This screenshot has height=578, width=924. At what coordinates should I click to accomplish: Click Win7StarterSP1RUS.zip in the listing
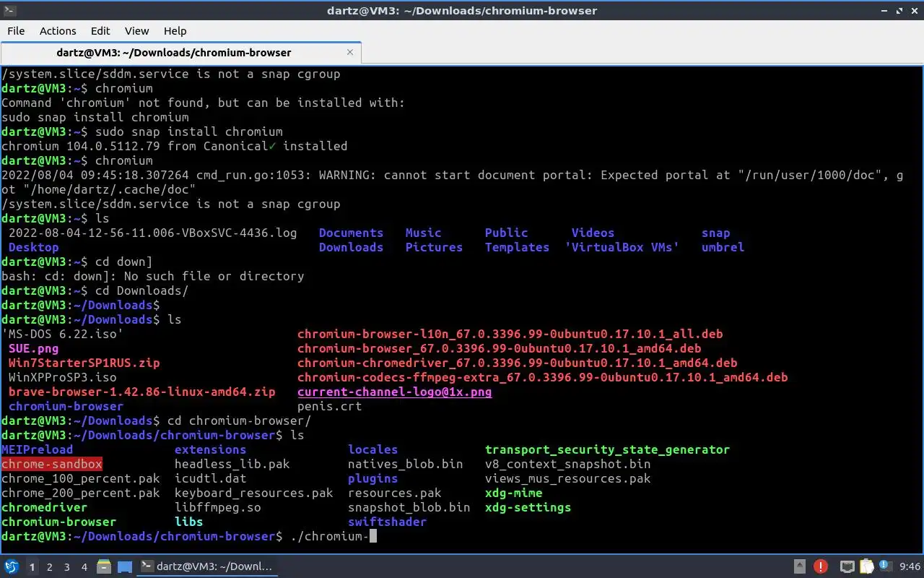(x=84, y=363)
